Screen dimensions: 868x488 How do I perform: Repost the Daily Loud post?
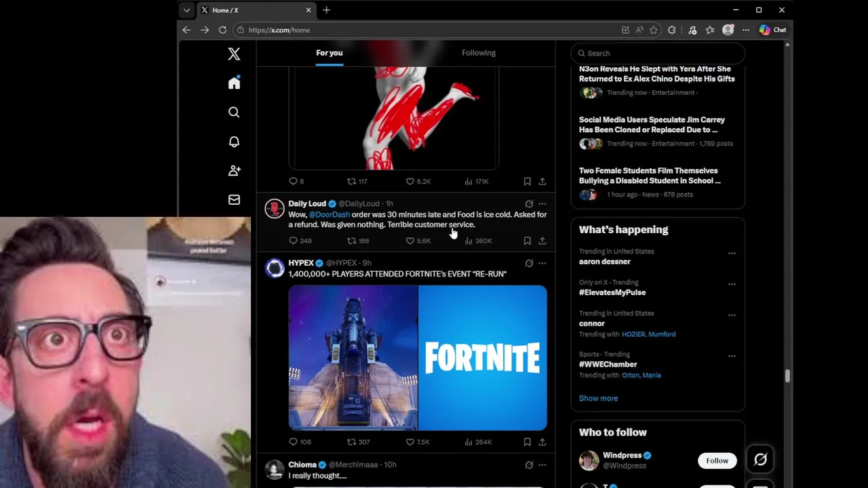click(358, 241)
